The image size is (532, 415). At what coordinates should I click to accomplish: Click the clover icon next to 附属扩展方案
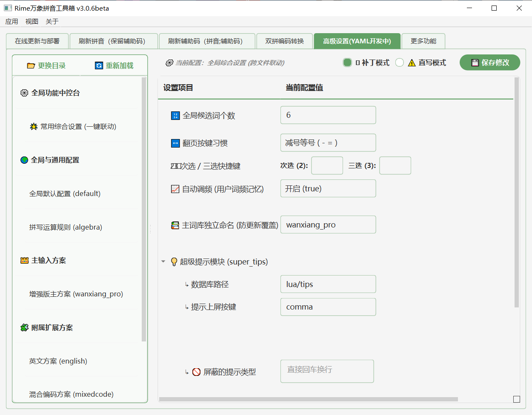click(x=24, y=327)
